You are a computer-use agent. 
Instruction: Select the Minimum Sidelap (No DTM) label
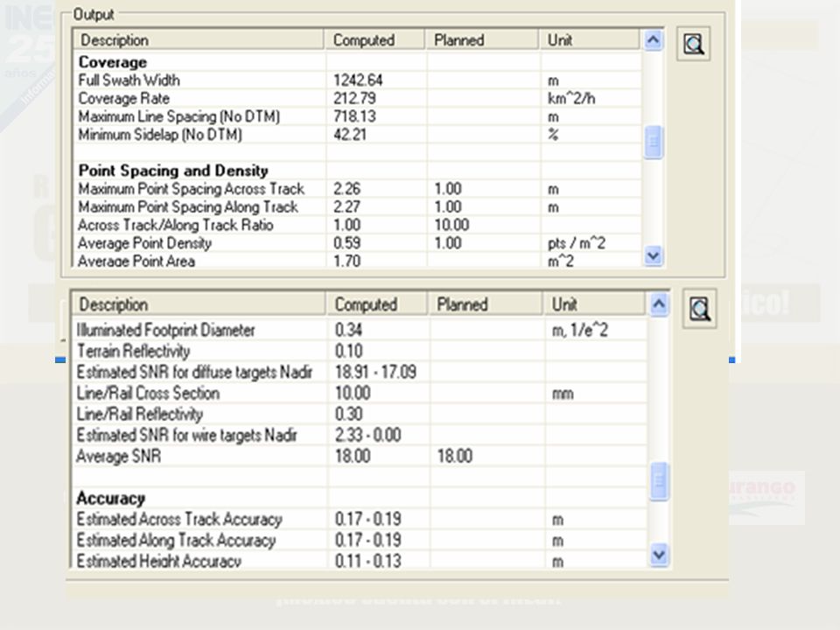160,135
